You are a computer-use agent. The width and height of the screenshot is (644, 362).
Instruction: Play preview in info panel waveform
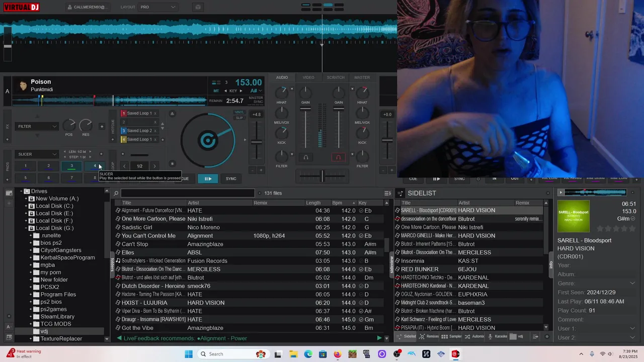coord(561,192)
